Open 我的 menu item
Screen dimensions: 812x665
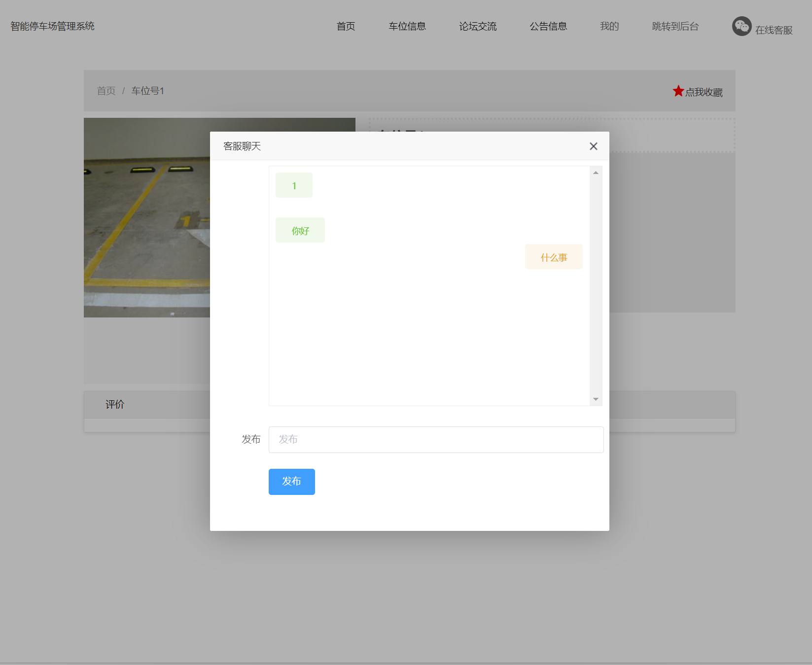pyautogui.click(x=609, y=26)
